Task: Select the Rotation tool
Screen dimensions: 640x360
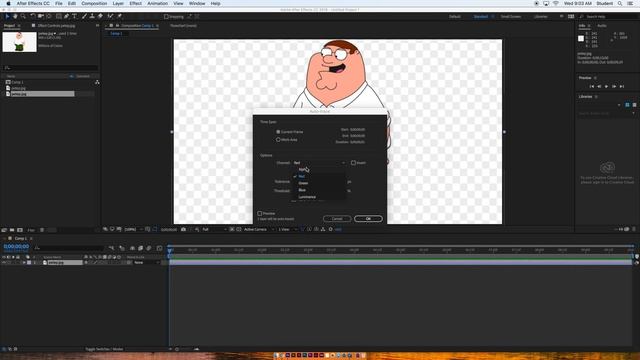Action: pos(33,16)
